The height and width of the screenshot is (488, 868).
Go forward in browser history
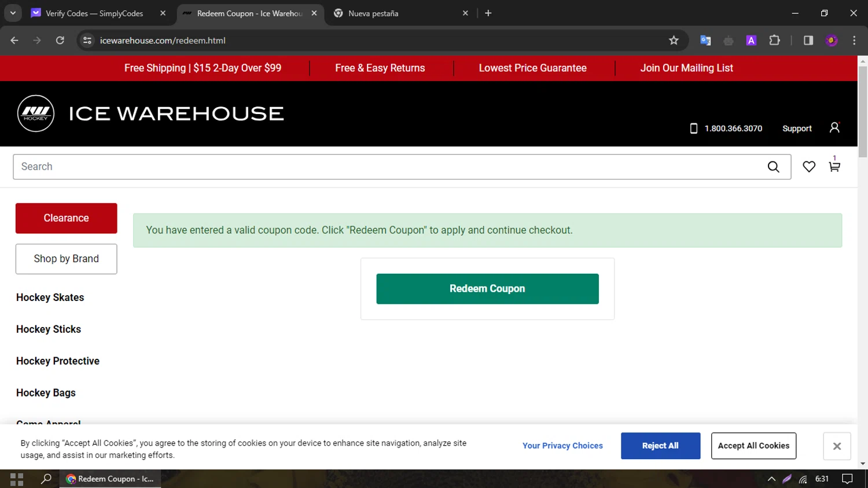(x=37, y=41)
